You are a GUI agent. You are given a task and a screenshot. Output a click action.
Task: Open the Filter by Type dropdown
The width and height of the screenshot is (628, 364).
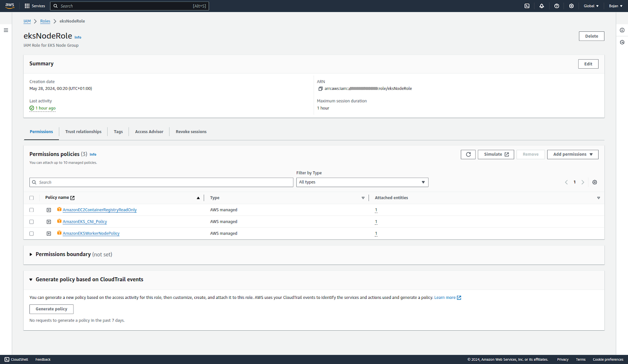tap(362, 182)
